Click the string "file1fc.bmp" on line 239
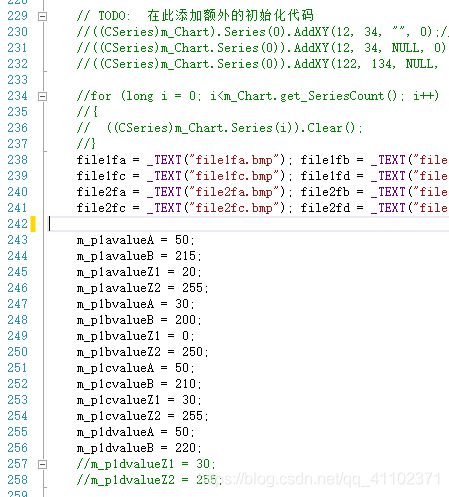The height and width of the screenshot is (497, 449). click(x=234, y=176)
